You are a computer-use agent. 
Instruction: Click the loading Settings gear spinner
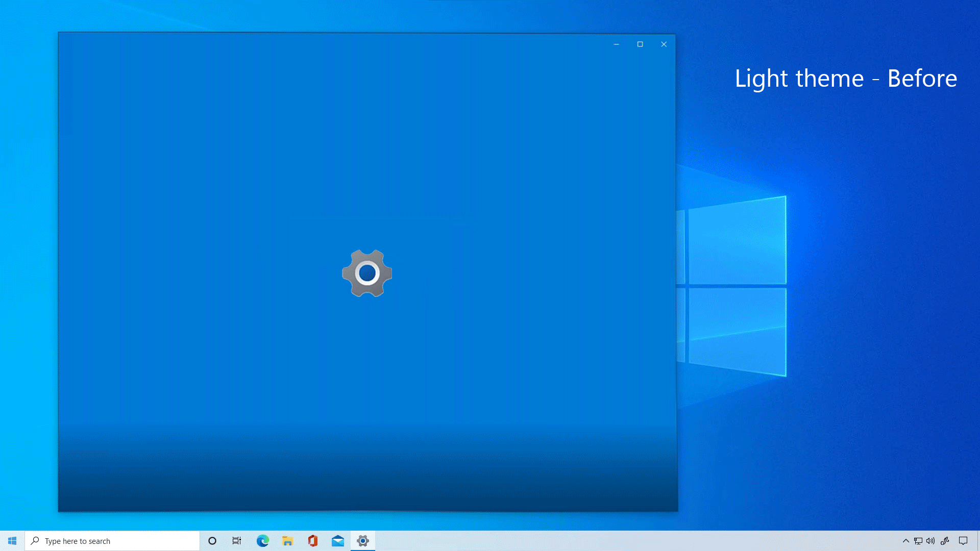coord(367,272)
